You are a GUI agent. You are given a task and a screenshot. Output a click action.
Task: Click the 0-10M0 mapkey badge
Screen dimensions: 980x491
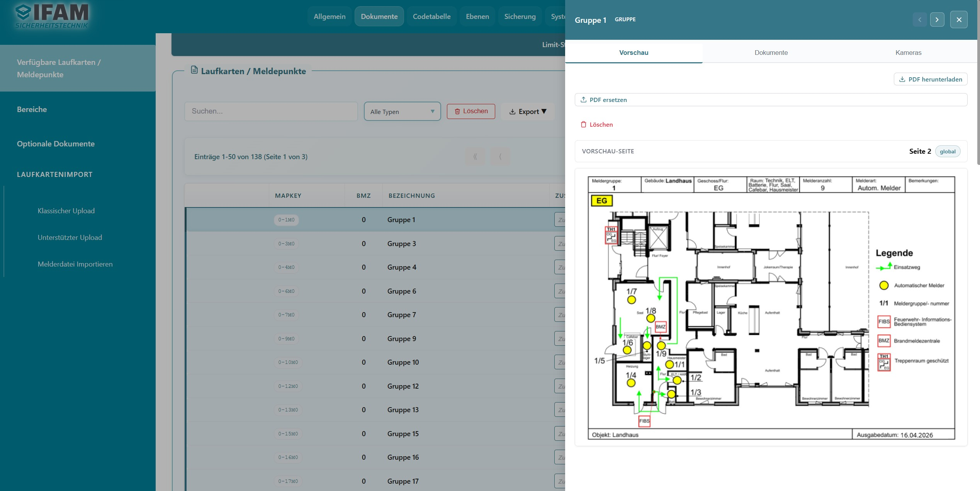pos(288,362)
